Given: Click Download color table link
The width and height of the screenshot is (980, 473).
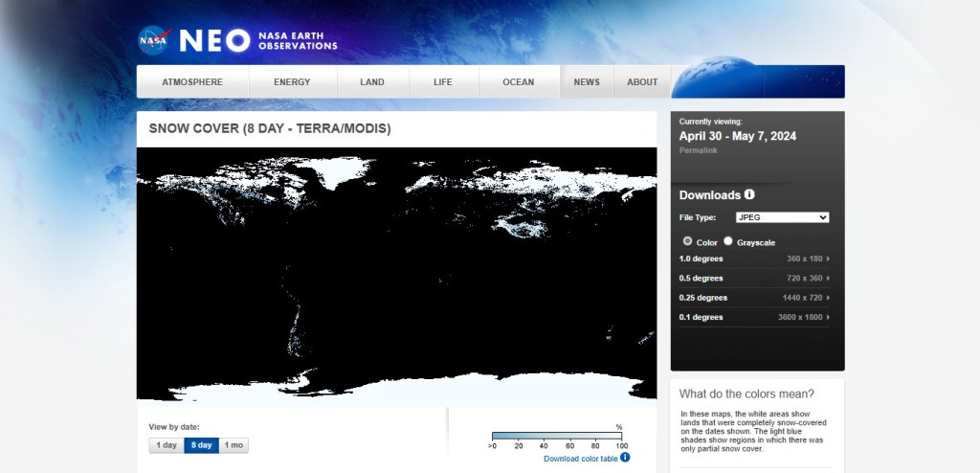Looking at the screenshot, I should tap(580, 459).
